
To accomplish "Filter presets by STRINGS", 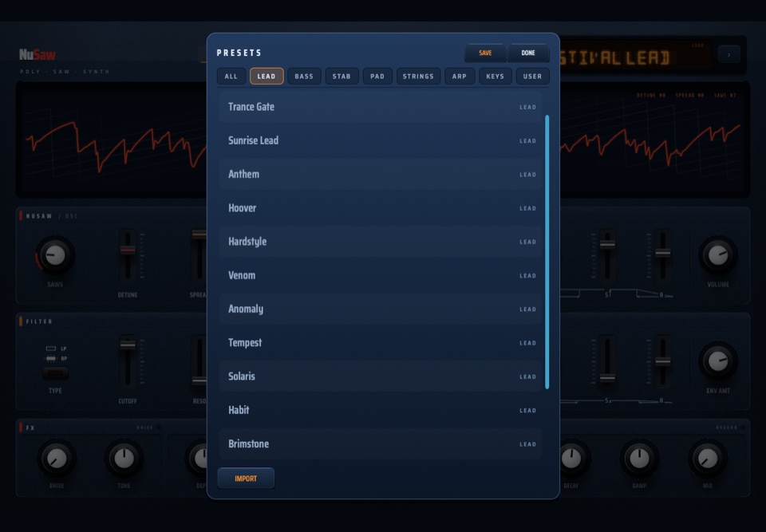I will tap(418, 77).
